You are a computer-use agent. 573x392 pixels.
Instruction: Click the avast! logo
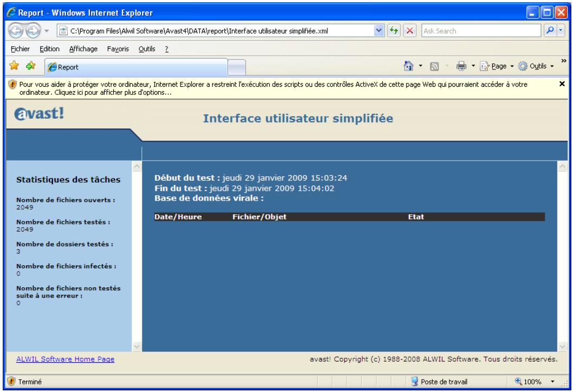(x=39, y=113)
